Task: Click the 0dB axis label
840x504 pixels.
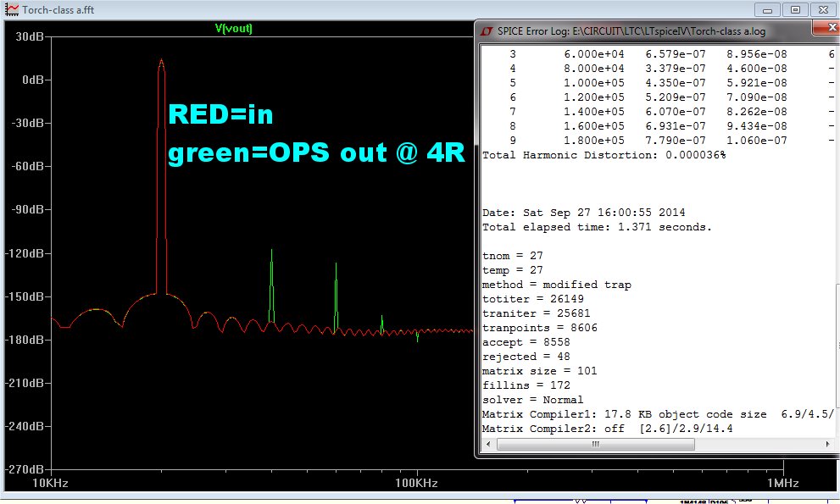Action: (33, 80)
